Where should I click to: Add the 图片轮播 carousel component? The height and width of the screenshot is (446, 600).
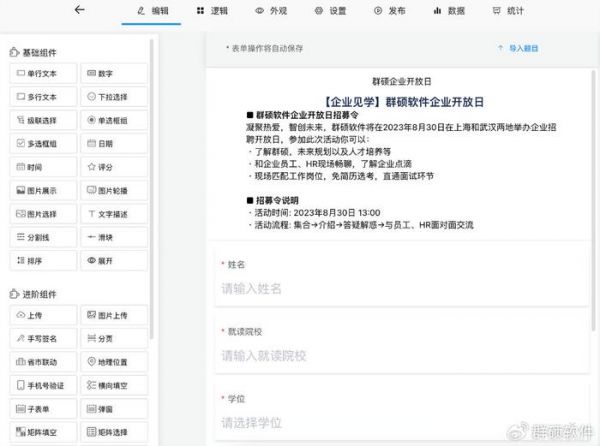114,190
